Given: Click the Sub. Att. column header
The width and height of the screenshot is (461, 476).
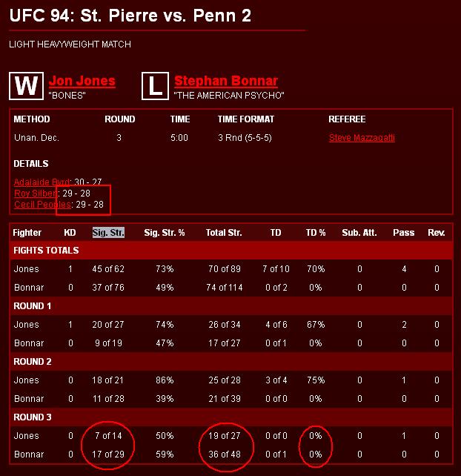Looking at the screenshot, I should coord(359,233).
